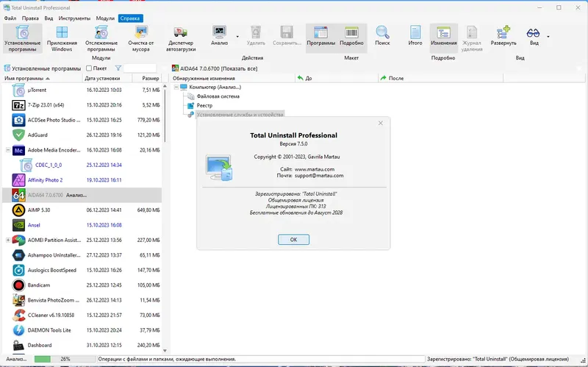Image resolution: width=588 pixels, height=367 pixels.
Task: Open Очистка от мусора cleaner
Action: pos(141,39)
